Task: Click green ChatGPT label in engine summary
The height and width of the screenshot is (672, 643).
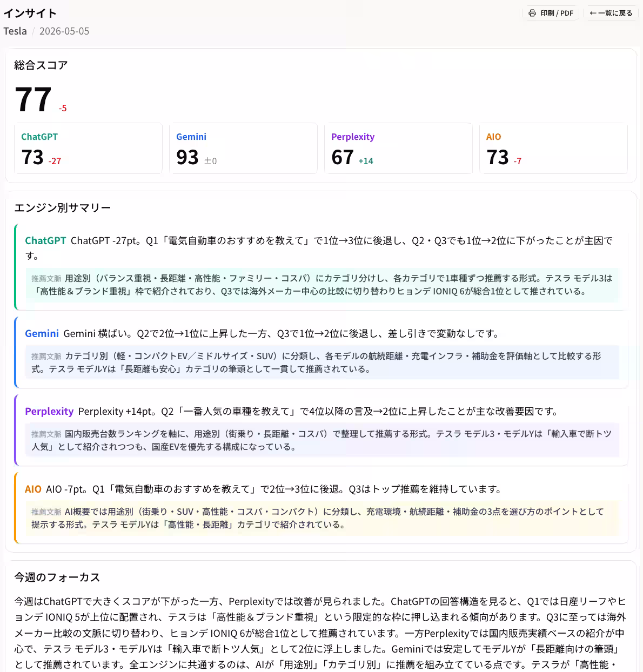Action: tap(45, 240)
